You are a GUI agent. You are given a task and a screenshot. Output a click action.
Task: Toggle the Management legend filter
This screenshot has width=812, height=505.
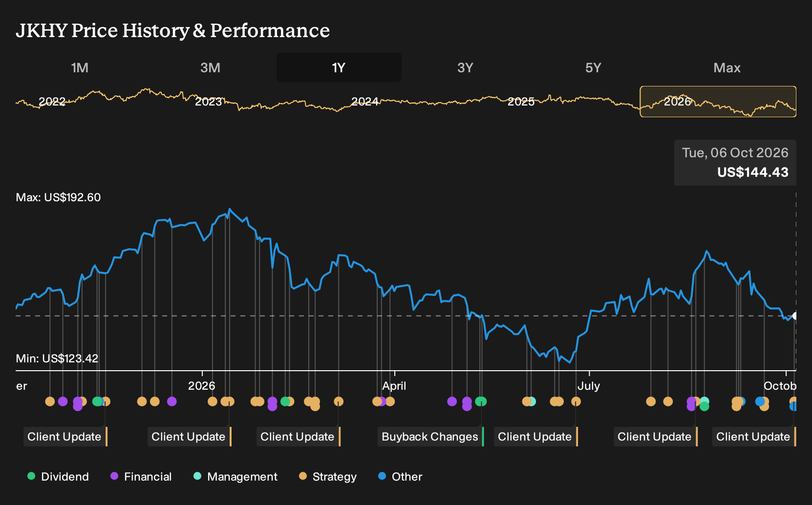coord(235,477)
